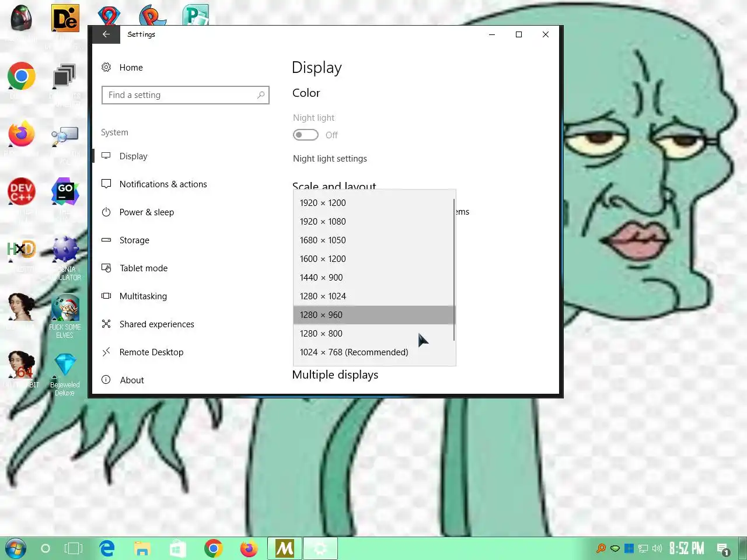The height and width of the screenshot is (560, 747).
Task: Open the Action Center notifications icon
Action: [x=724, y=549]
